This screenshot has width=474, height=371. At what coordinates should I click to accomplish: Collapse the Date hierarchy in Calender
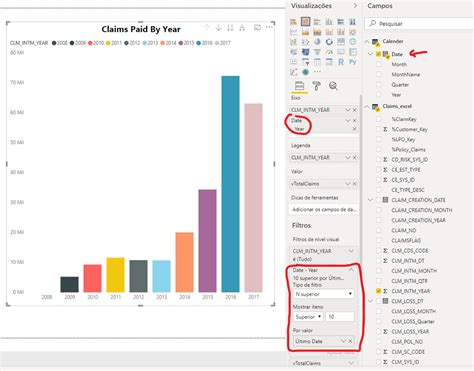[x=370, y=54]
